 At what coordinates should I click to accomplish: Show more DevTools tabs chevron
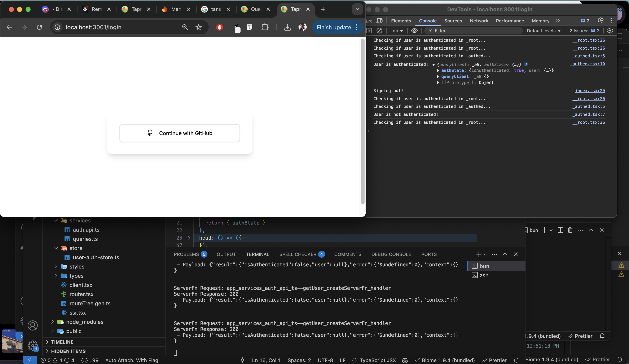[x=557, y=21]
